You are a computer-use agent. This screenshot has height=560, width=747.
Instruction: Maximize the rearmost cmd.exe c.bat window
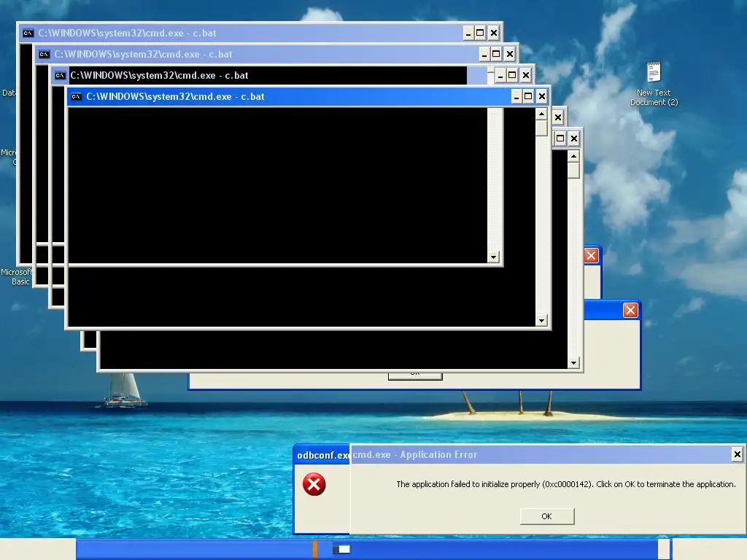point(480,33)
